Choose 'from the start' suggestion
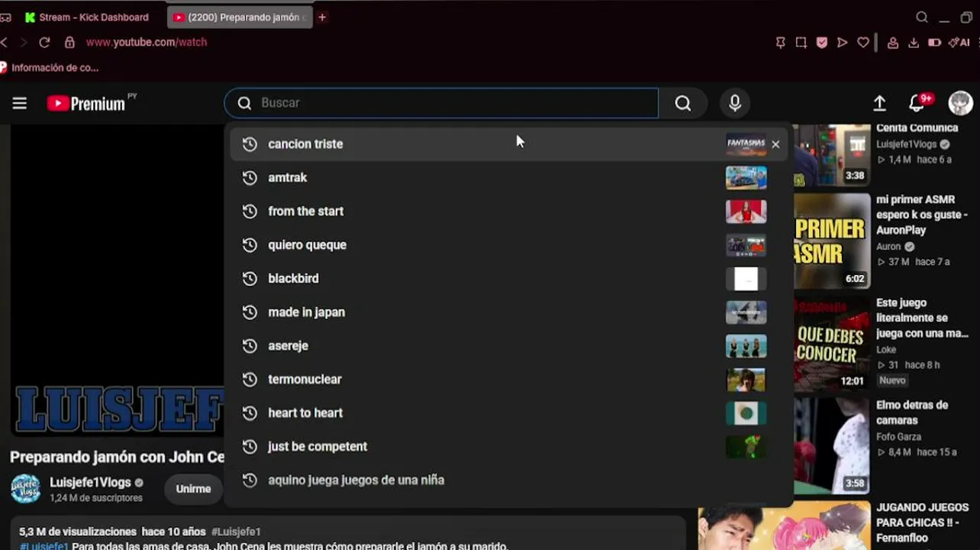The width and height of the screenshot is (980, 550). (x=509, y=212)
